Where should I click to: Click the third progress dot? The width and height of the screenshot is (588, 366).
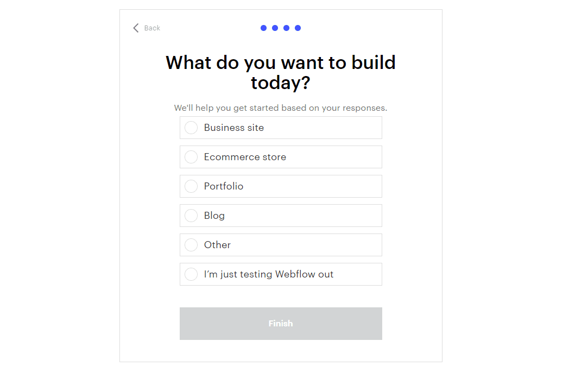(x=286, y=28)
